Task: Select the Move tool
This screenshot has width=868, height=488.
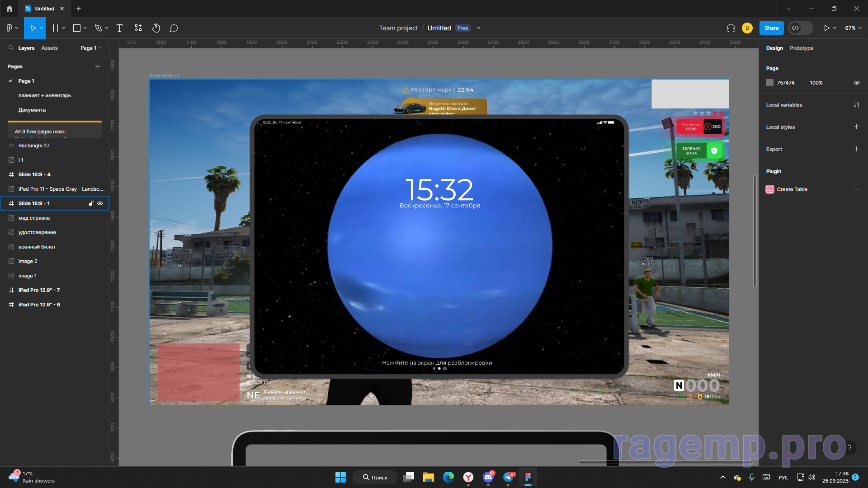Action: pos(33,28)
